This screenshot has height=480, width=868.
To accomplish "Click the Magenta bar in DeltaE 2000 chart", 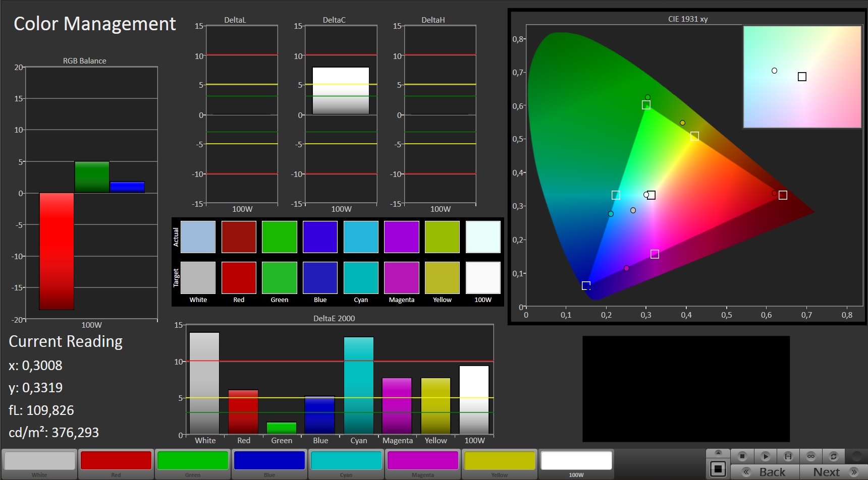I will pyautogui.click(x=397, y=406).
